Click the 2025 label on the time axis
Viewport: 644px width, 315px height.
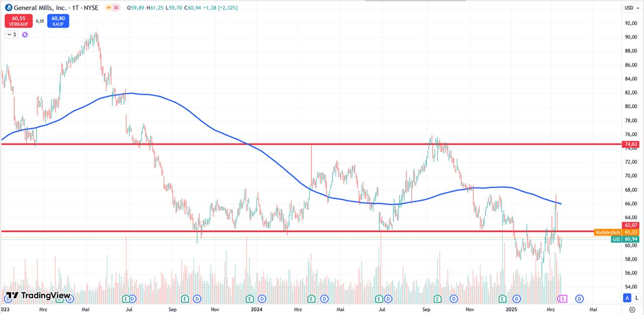(x=512, y=308)
